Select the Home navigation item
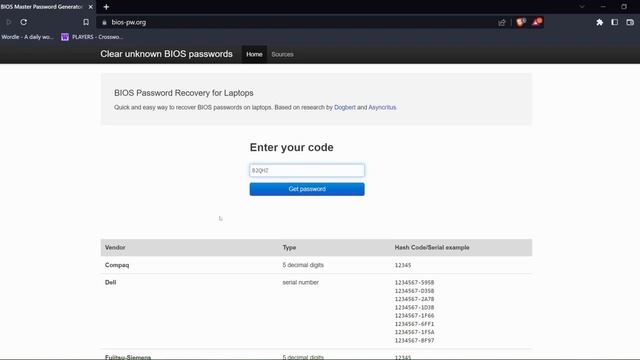640x360 pixels. coord(254,54)
